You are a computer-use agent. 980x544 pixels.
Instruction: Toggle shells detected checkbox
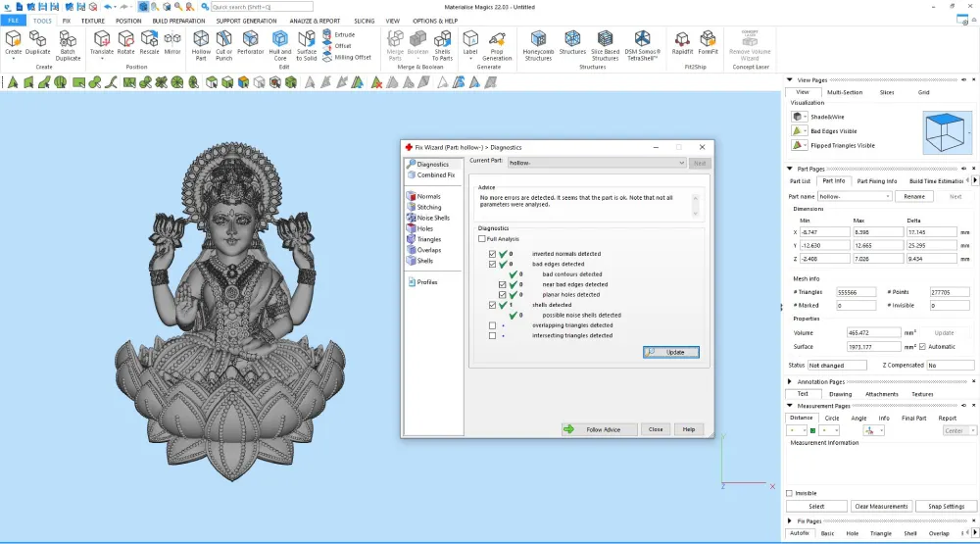[x=493, y=305]
